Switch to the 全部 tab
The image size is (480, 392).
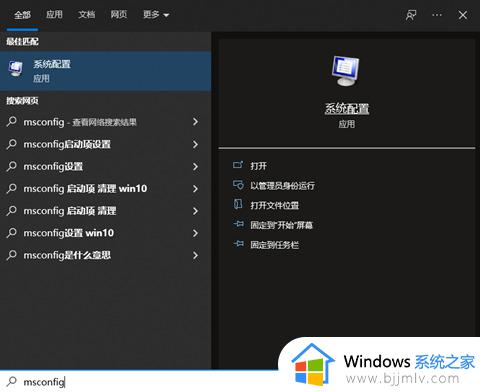click(x=22, y=15)
